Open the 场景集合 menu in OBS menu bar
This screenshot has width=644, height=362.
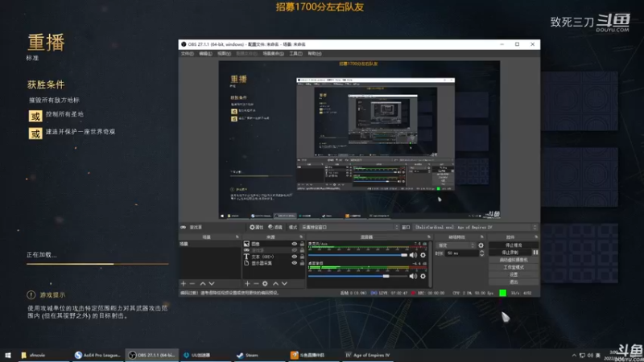point(273,54)
